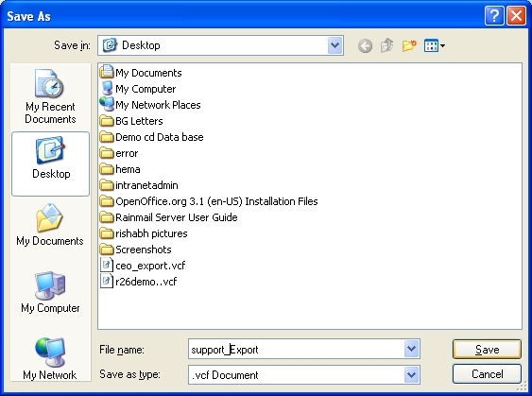This screenshot has width=532, height=396.
Task: Open My Computer in the places bar
Action: [50, 292]
